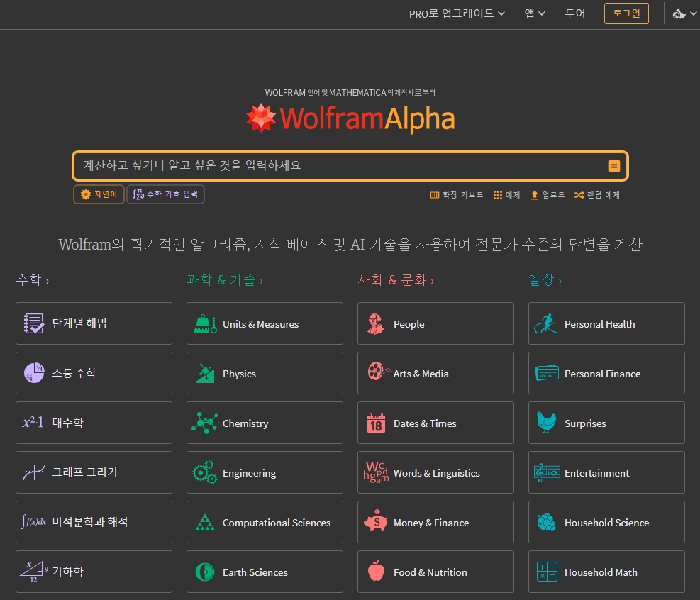
Task: Open the Surprises topic label
Action: click(585, 423)
